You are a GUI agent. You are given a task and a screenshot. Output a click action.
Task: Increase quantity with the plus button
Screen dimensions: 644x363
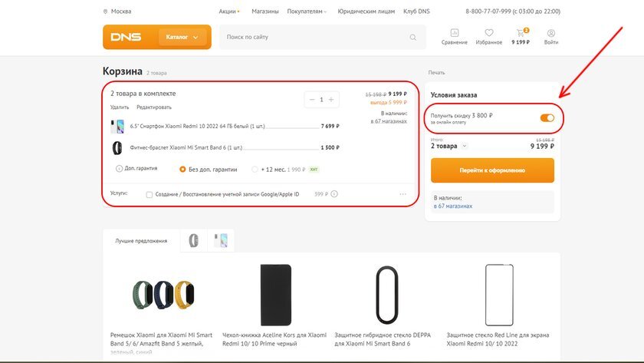(331, 100)
